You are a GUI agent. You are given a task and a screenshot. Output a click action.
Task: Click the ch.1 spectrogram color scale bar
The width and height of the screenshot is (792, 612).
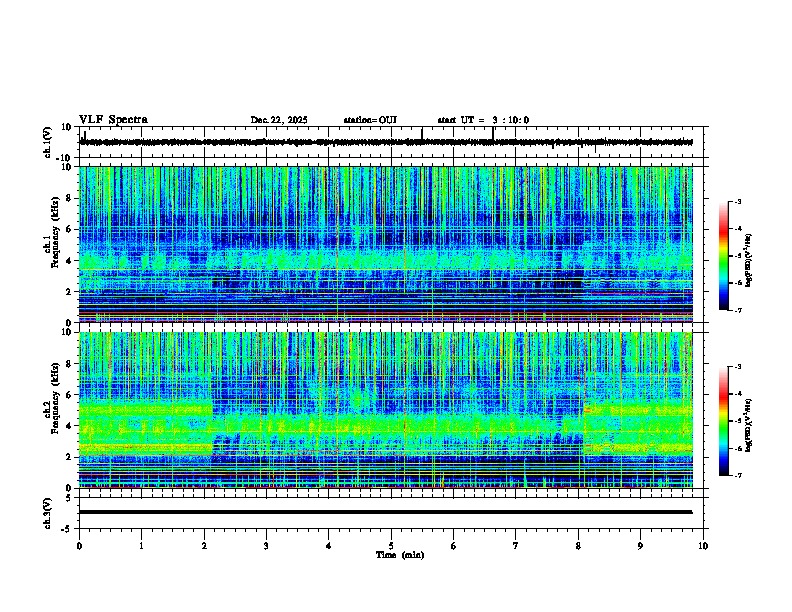click(x=723, y=256)
